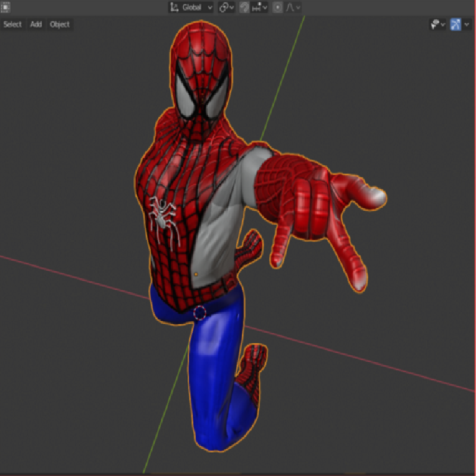This screenshot has height=476, width=476.
Task: Toggle proportional editing button
Action: pos(277,7)
